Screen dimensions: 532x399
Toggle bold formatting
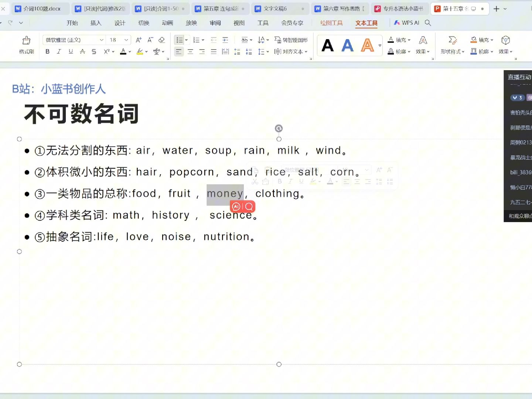(47, 52)
